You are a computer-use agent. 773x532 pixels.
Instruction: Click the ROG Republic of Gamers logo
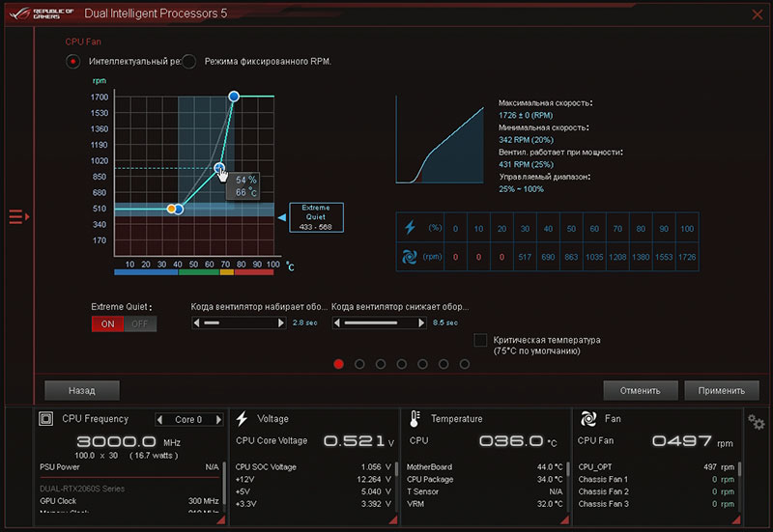click(x=41, y=14)
